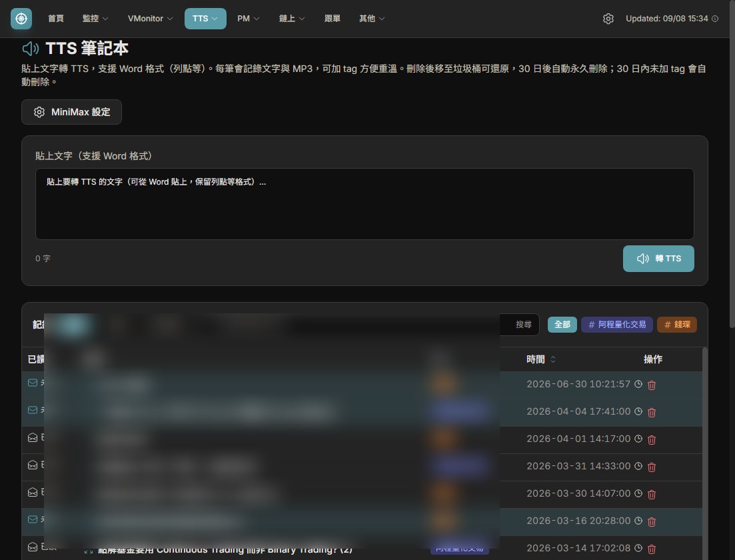This screenshot has width=735, height=560.
Task: Expand the VMonitor menu
Action: [x=150, y=19]
